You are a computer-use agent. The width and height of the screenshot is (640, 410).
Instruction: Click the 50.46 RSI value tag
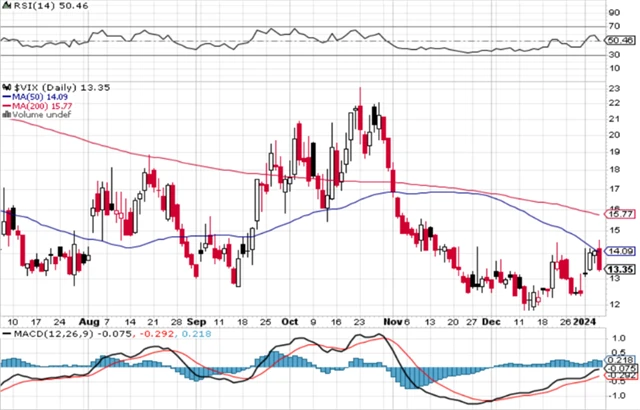point(621,41)
